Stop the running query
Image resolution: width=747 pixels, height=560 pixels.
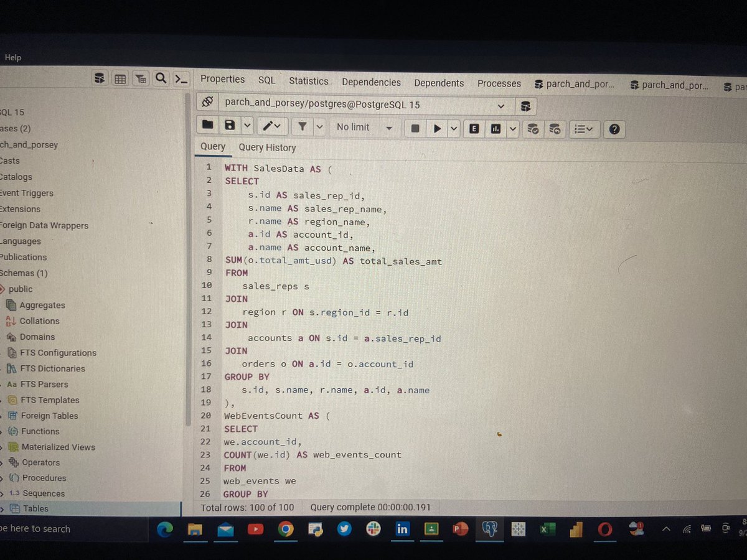(415, 128)
